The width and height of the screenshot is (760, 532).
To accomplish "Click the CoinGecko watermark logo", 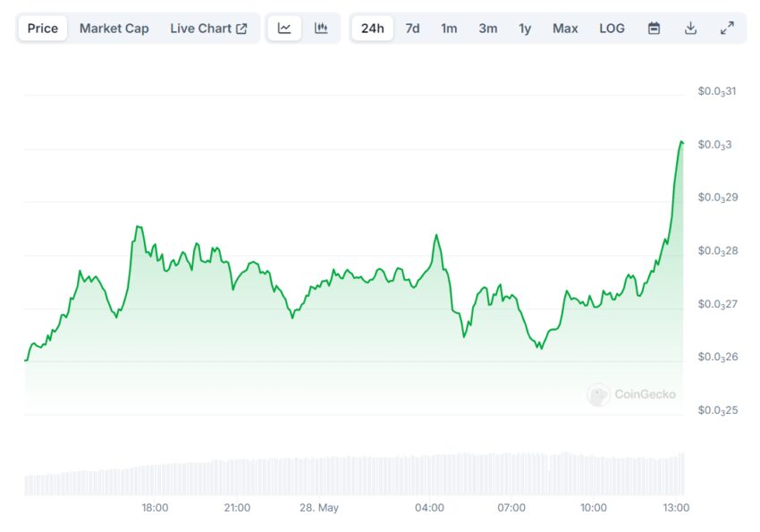I will point(598,394).
